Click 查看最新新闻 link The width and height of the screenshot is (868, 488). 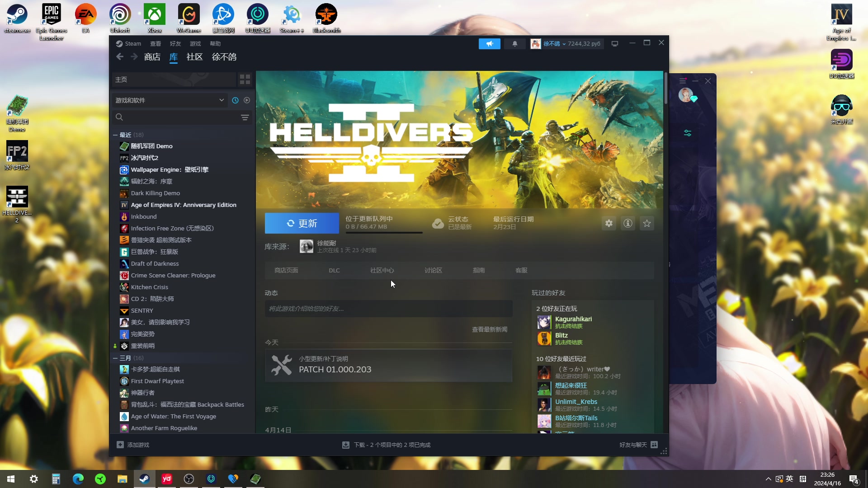coord(490,330)
